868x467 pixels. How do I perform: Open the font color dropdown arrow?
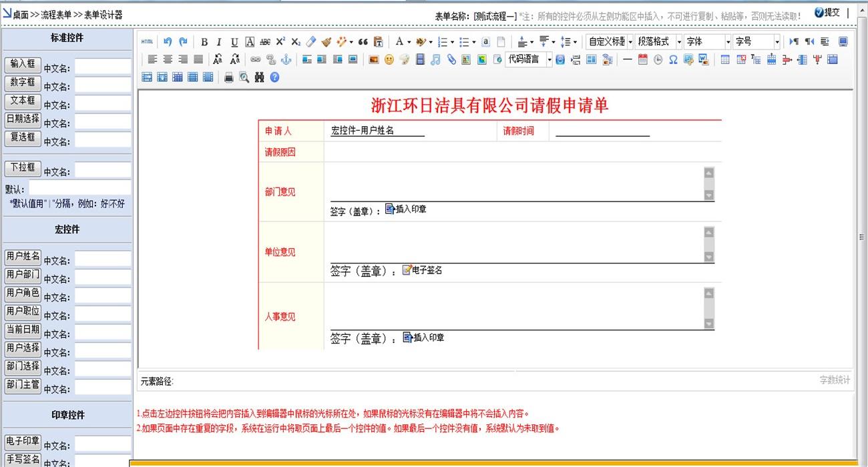(409, 42)
